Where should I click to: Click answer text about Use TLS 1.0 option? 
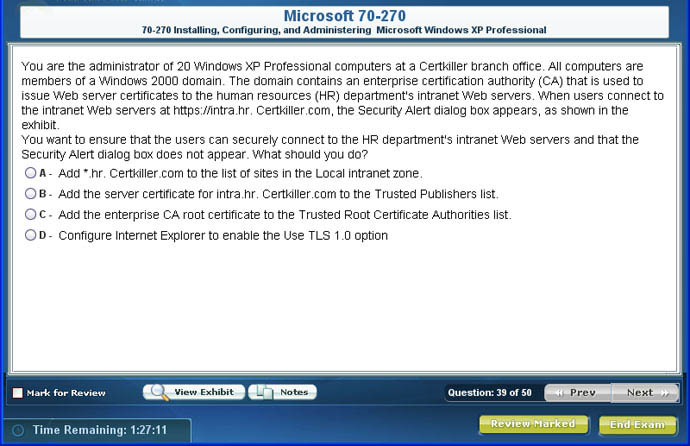pyautogui.click(x=223, y=235)
